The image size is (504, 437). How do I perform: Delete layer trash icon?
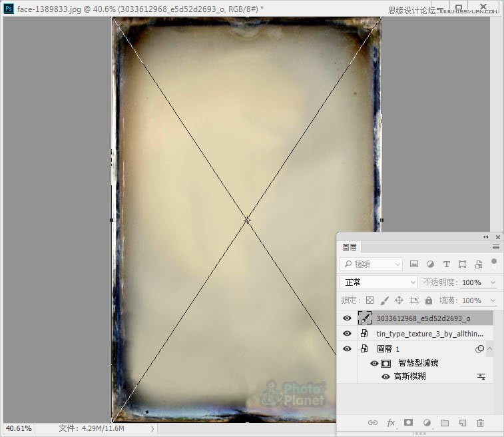(480, 422)
